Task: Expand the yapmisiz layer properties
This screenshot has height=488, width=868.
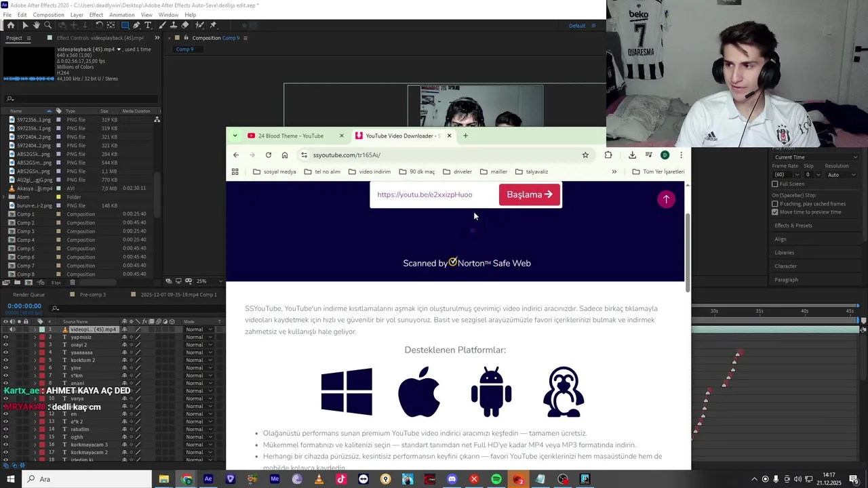Action: point(35,337)
